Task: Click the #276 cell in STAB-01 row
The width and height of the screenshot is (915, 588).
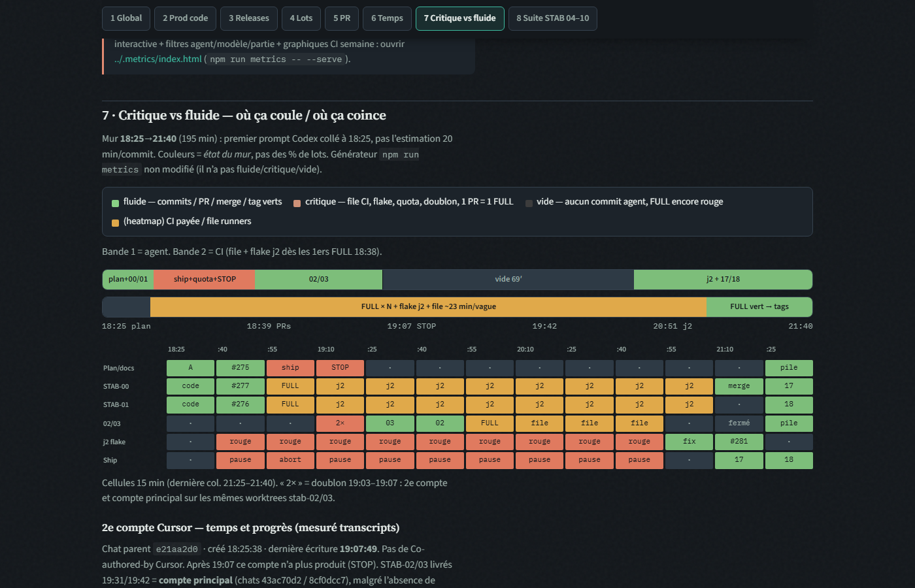Action: coord(241,404)
